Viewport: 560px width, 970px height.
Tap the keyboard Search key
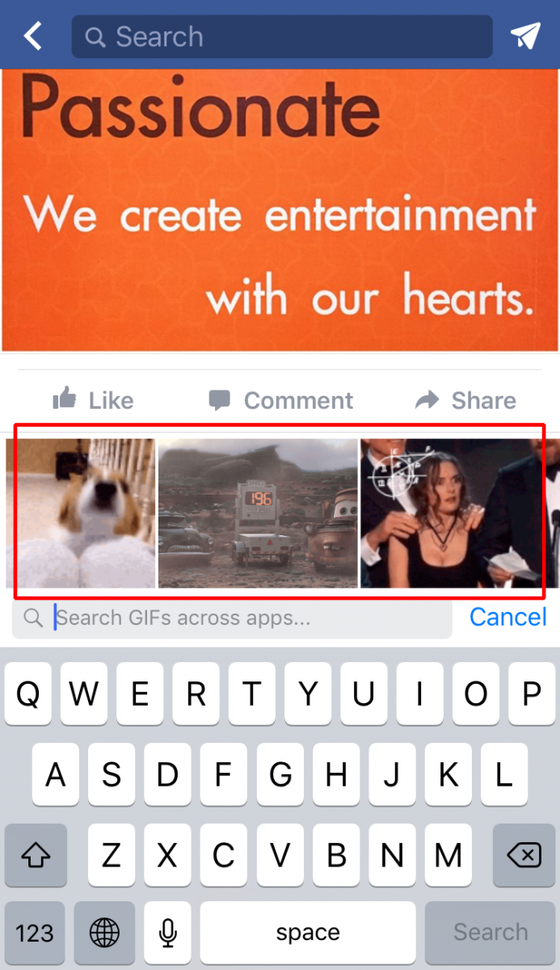click(x=490, y=933)
